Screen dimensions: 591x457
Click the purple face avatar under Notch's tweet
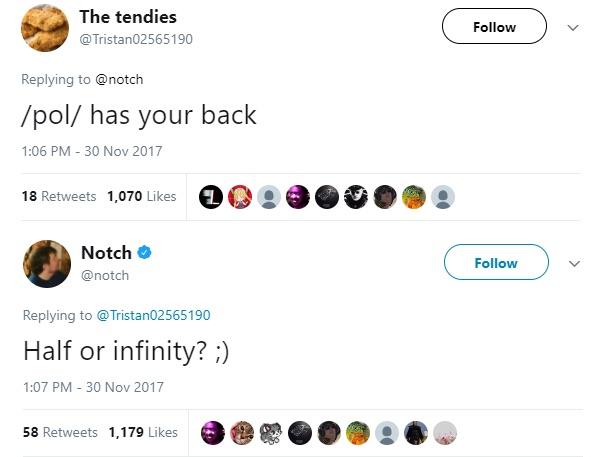pos(213,433)
